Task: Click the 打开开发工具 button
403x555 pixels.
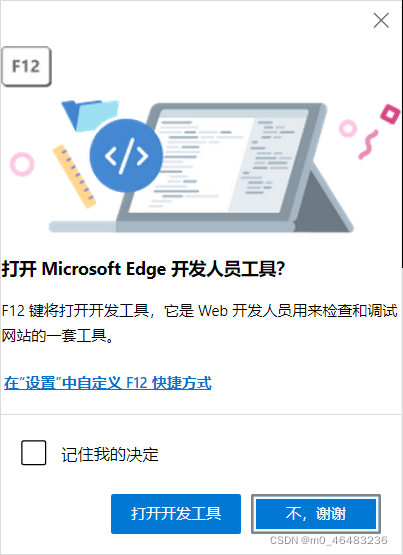Action: (176, 514)
